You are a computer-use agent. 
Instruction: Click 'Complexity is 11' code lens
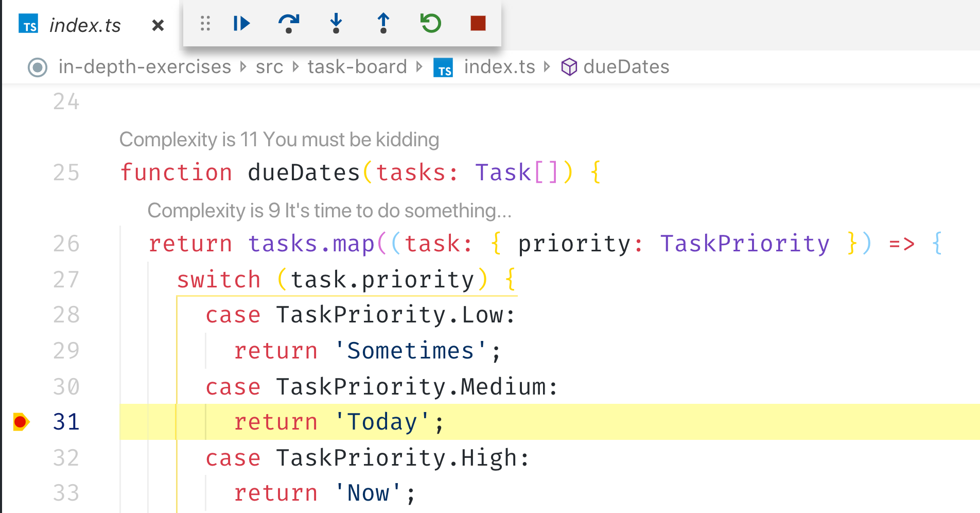[279, 140]
